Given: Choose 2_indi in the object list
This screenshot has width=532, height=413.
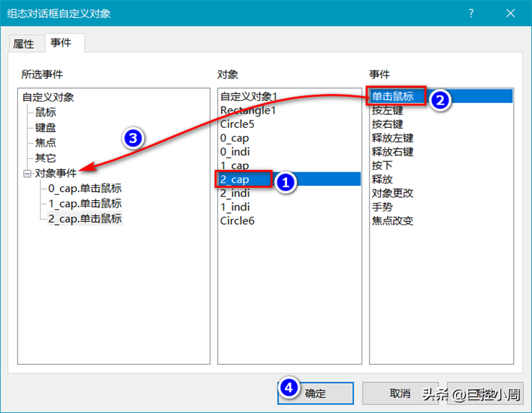Looking at the screenshot, I should point(234,193).
